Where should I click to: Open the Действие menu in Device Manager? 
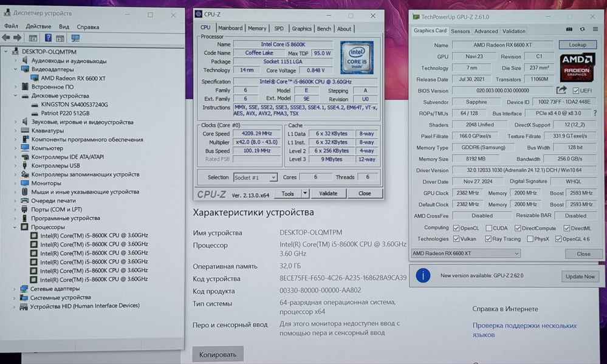point(38,26)
